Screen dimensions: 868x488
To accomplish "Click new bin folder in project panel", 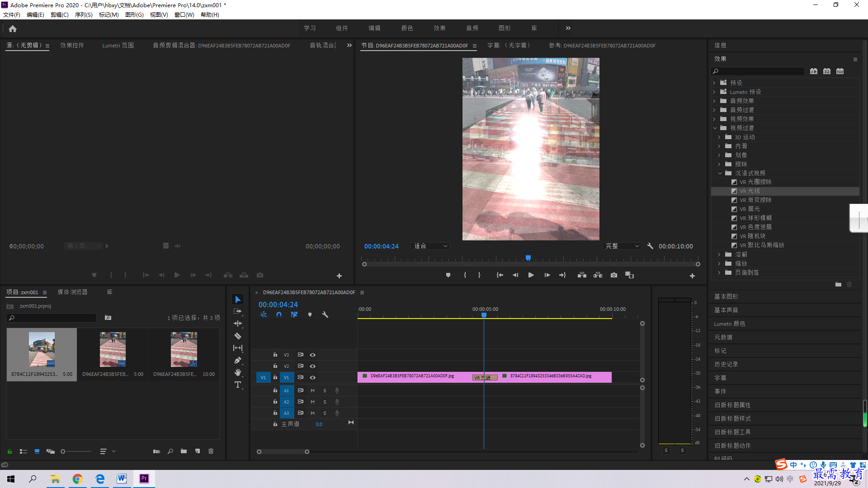I will tap(184, 451).
